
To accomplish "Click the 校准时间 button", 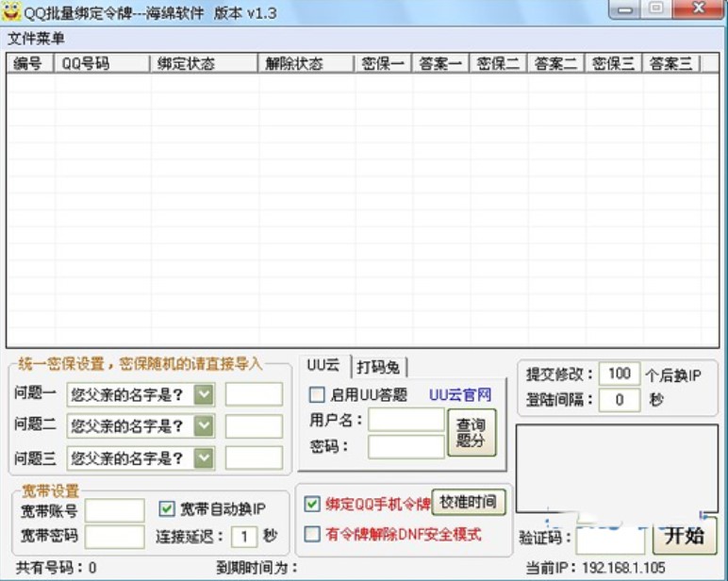I will tap(469, 502).
